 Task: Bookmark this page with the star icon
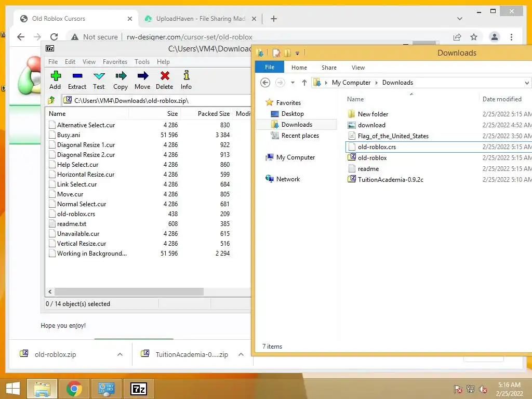click(x=474, y=37)
